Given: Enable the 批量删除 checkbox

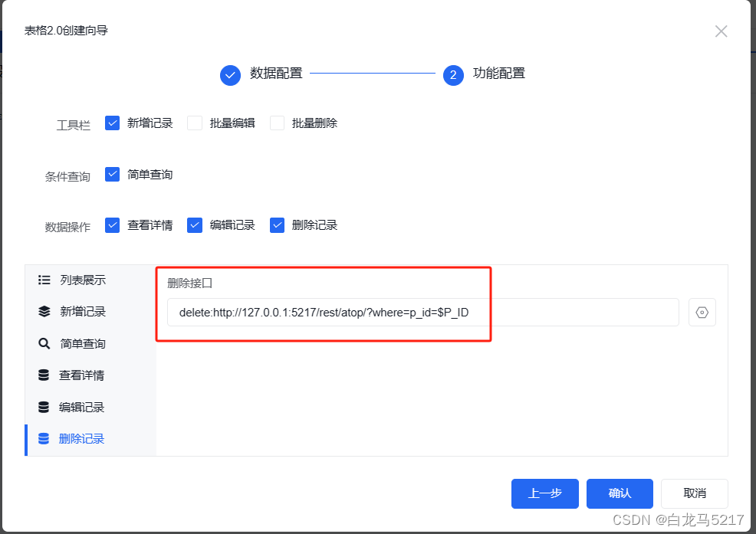Looking at the screenshot, I should coord(277,123).
